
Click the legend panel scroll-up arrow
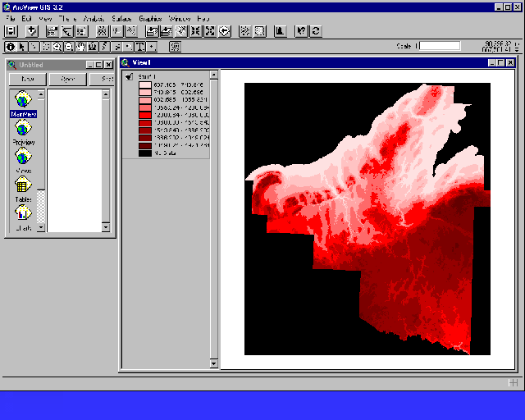click(214, 75)
